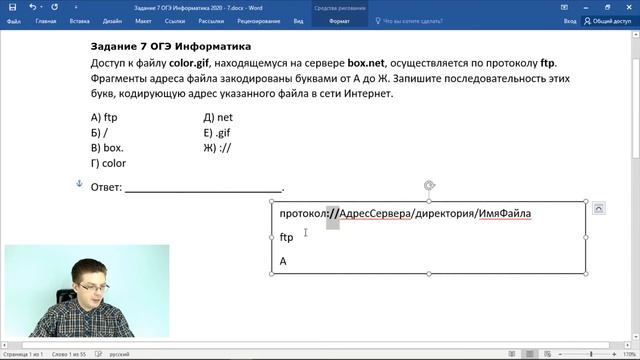Screen dimensions: 640x360
Task: Click the vertical scrollbar down arrow
Action: [x=636, y=337]
